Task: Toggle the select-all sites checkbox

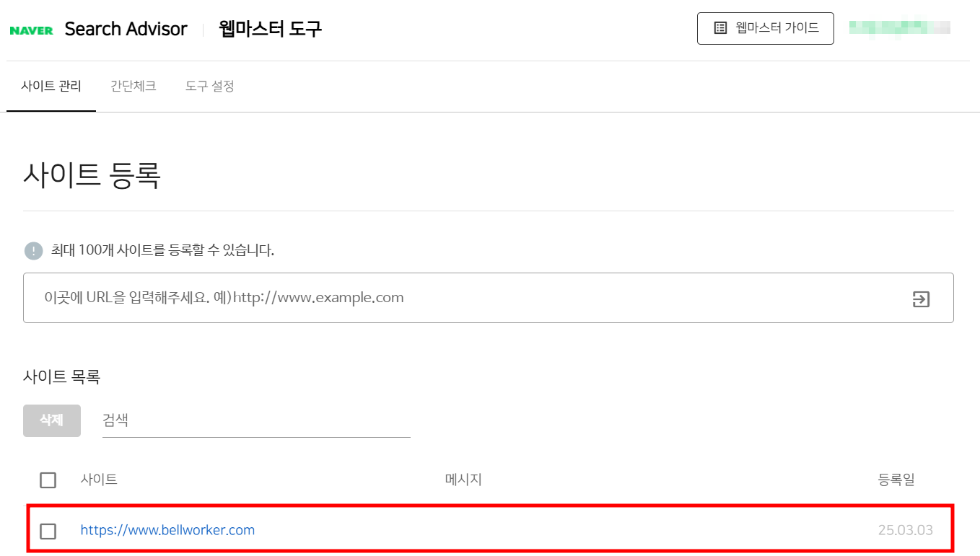Action: pos(48,480)
